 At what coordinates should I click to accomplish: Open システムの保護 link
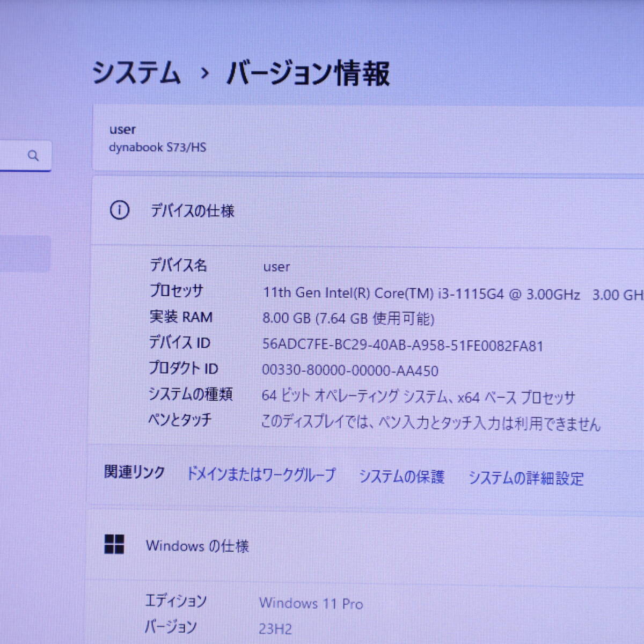(401, 477)
